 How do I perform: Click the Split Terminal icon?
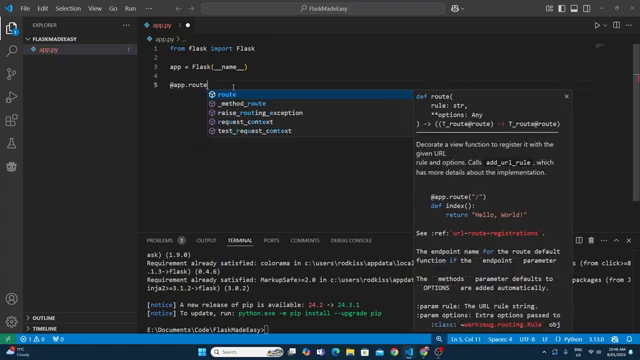pyautogui.click(x=579, y=240)
